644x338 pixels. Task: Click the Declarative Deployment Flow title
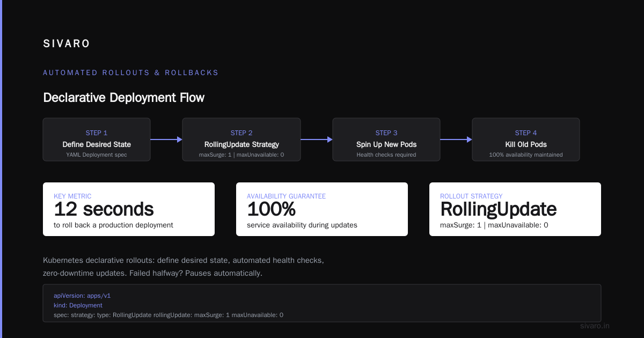[x=123, y=98]
